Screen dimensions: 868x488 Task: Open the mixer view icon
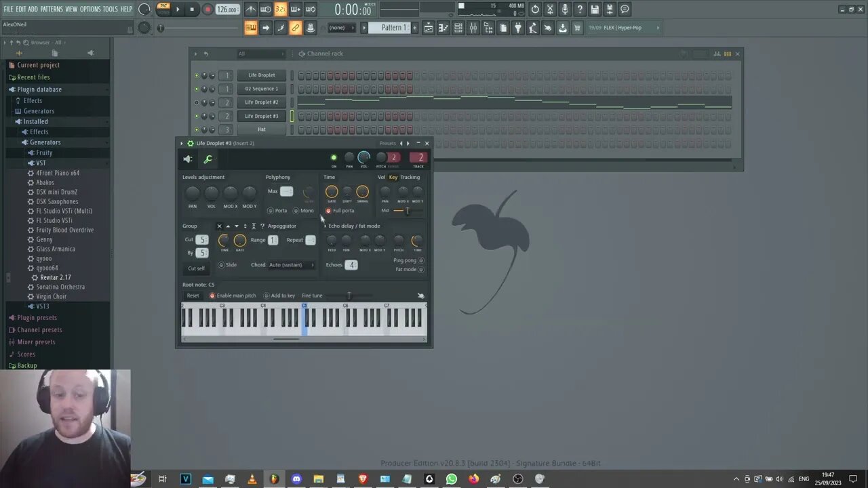473,28
